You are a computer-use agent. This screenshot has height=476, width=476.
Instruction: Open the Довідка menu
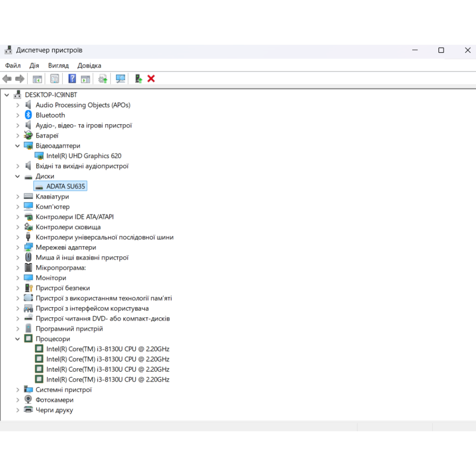pos(89,65)
